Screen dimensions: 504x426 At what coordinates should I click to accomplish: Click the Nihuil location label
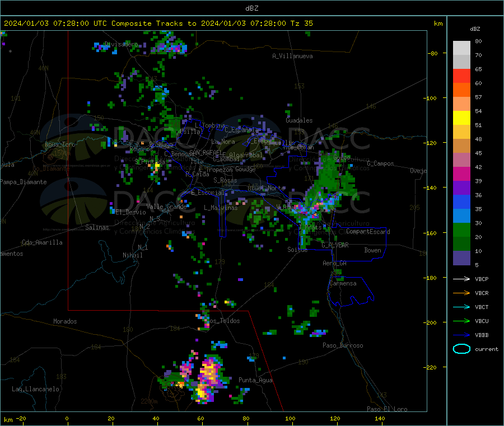point(132,255)
